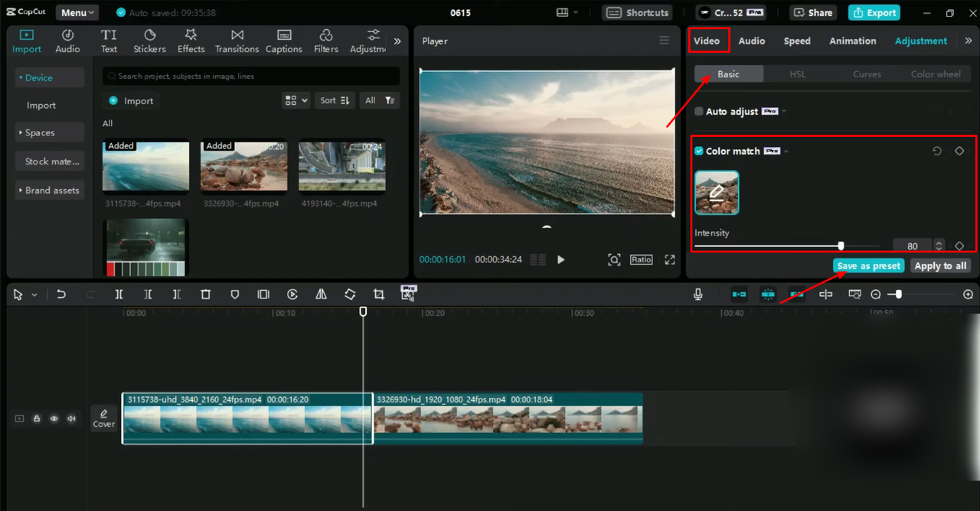980x511 pixels.
Task: Click the scan-frame icon beside Ratio
Action: tap(614, 260)
